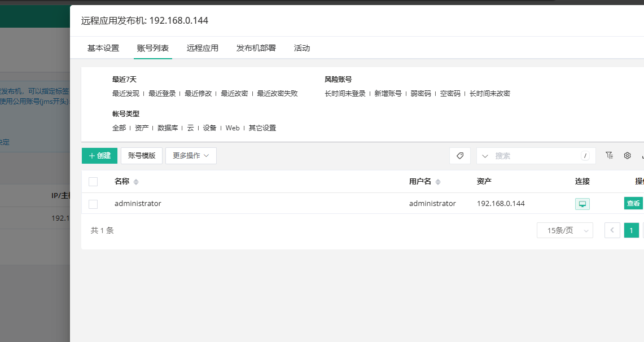Launch connection via the monitor icon for administrator
Screen dimensions: 644x342
582,203
